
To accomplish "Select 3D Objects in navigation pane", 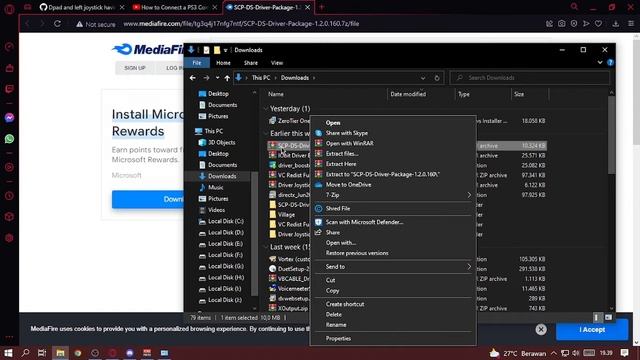I will coord(222,142).
